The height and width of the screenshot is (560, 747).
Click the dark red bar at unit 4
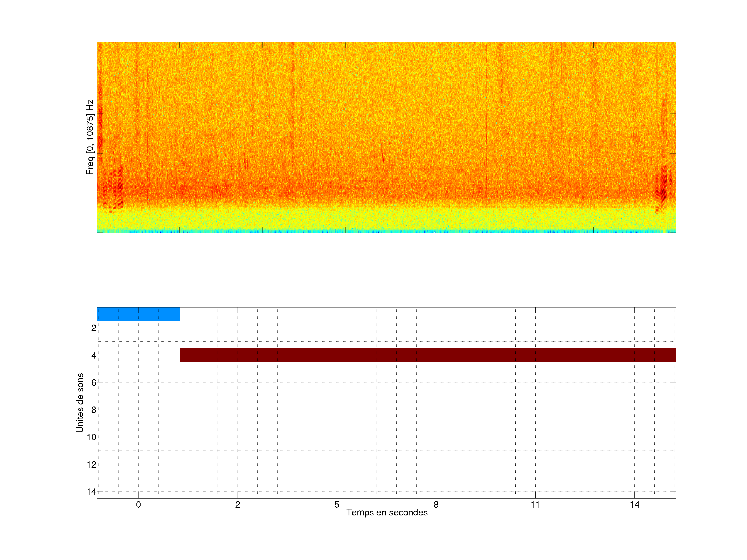pyautogui.click(x=427, y=355)
